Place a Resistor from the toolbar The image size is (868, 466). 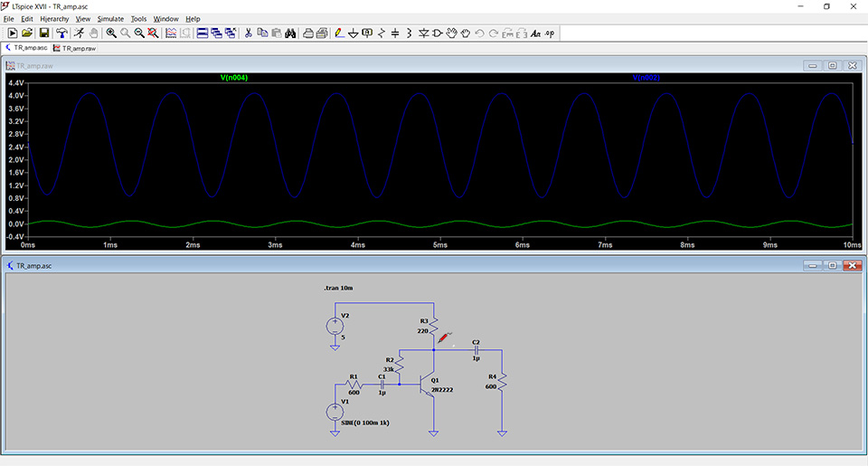pyautogui.click(x=382, y=33)
